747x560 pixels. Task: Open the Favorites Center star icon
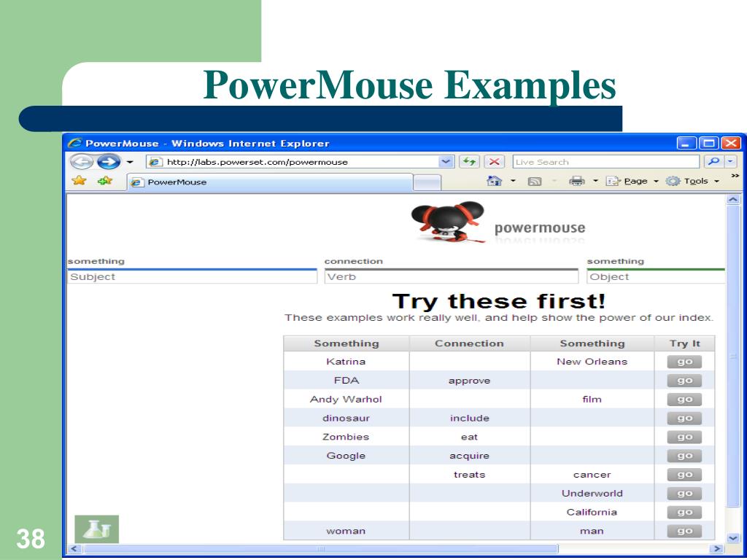(x=79, y=181)
